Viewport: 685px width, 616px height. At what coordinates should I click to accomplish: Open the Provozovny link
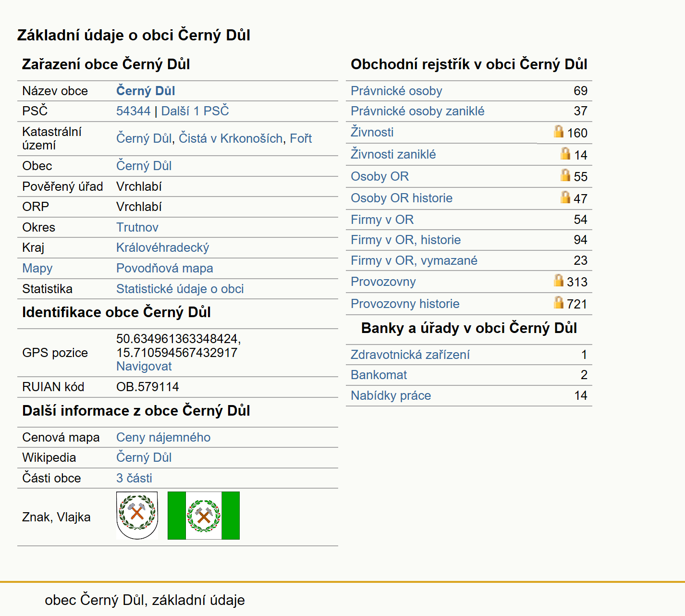tap(383, 282)
